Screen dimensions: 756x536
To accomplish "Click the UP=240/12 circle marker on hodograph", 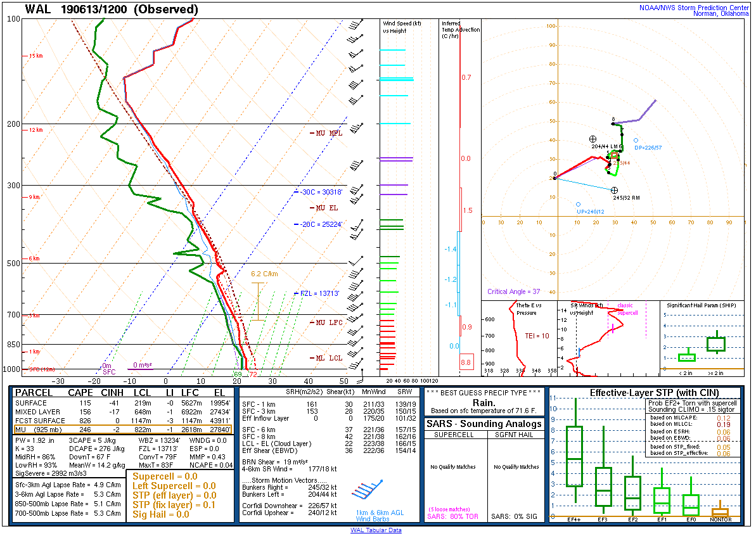I will tap(579, 205).
